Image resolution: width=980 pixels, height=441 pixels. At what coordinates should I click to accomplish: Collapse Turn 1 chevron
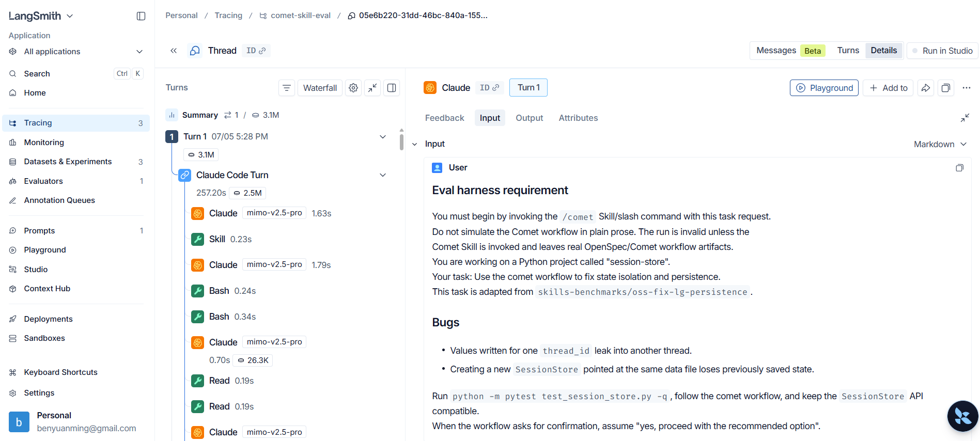[383, 137]
